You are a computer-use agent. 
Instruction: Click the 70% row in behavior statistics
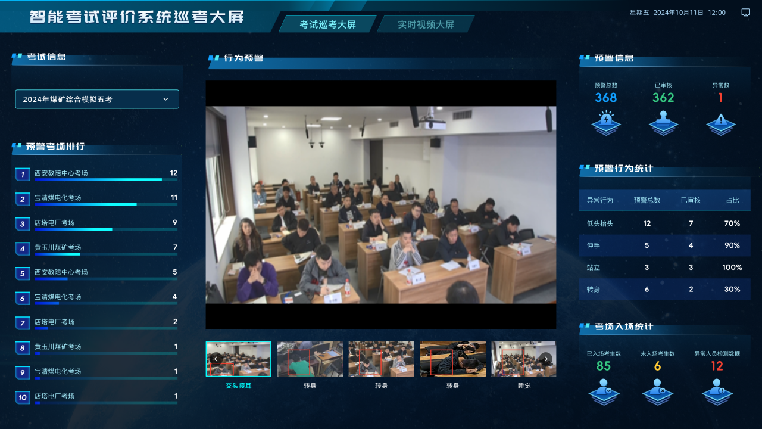(x=662, y=223)
